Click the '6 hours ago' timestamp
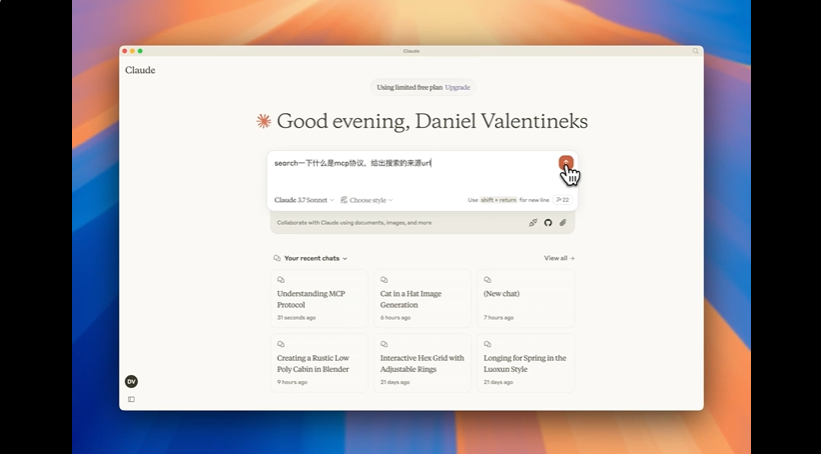 click(x=395, y=318)
